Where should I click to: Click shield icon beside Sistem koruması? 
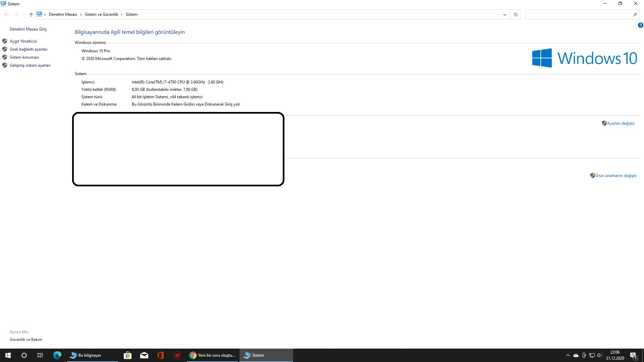(x=5, y=57)
